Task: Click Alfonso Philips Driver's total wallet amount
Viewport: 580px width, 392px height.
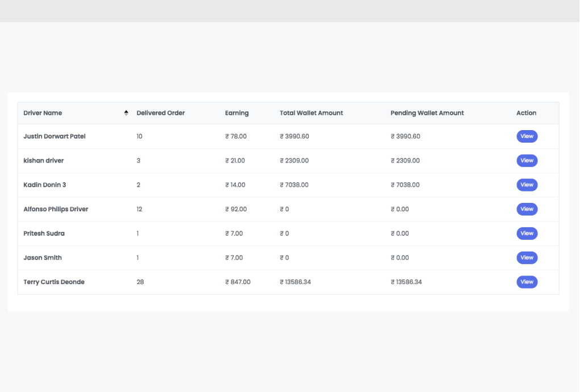Action: coord(285,209)
